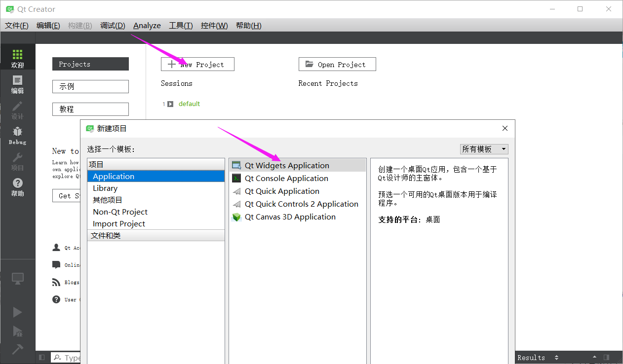Open the default session link
623x364 pixels.
point(189,104)
